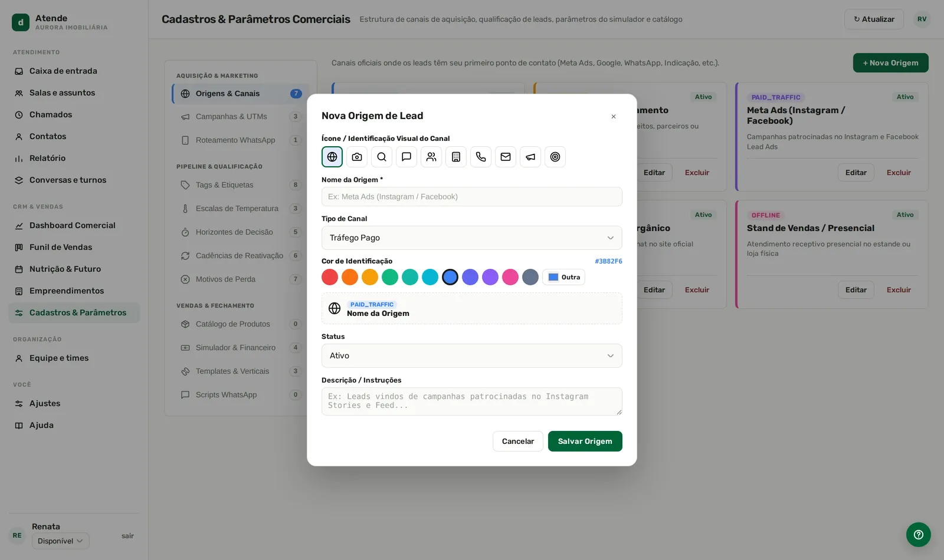Choose the slate gray color swatch
Viewport: 944px width, 560px height.
[x=530, y=277]
